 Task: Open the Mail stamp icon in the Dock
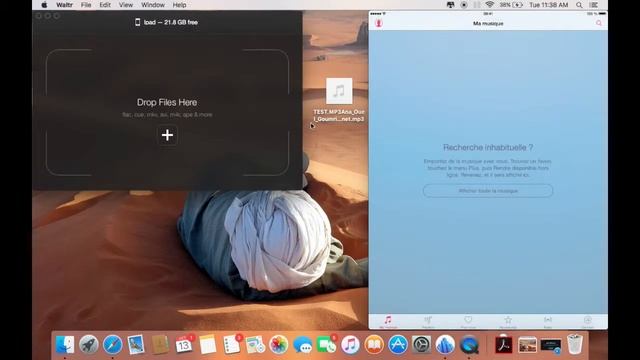pos(136,345)
